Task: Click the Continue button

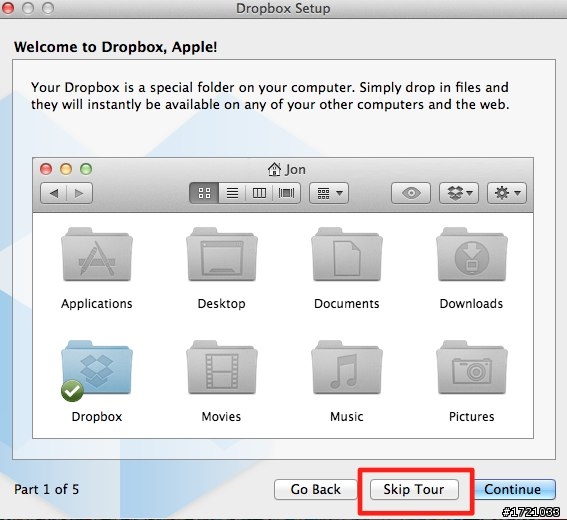Action: (x=514, y=489)
